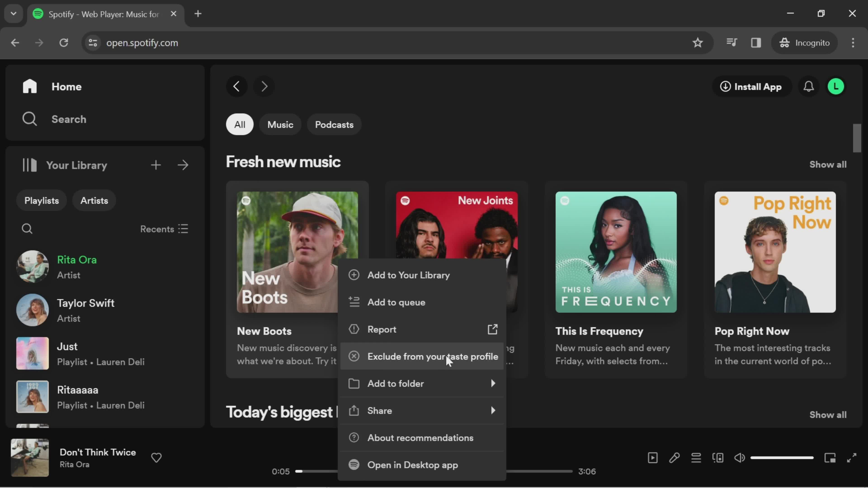The width and height of the screenshot is (868, 488).
Task: Drag the playback progress slider
Action: (300, 471)
